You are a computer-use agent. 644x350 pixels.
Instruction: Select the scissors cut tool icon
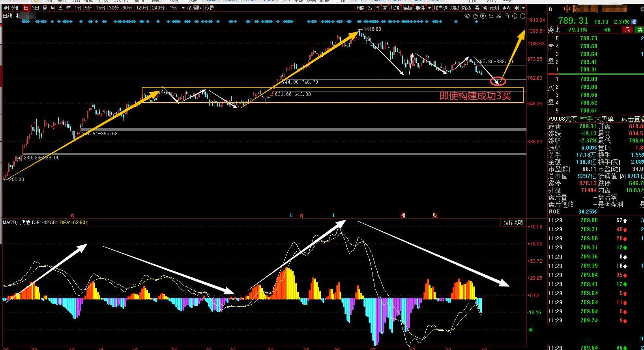pos(499,16)
